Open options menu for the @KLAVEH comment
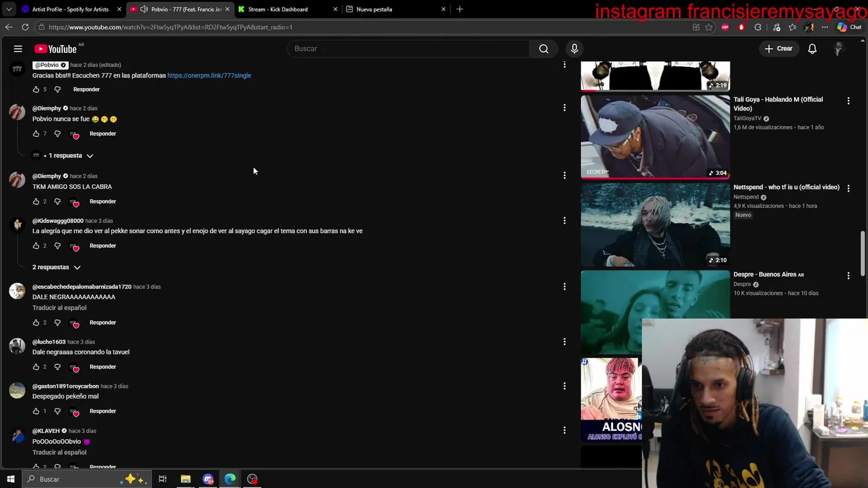Screen dimensions: 868x488 click(x=564, y=430)
